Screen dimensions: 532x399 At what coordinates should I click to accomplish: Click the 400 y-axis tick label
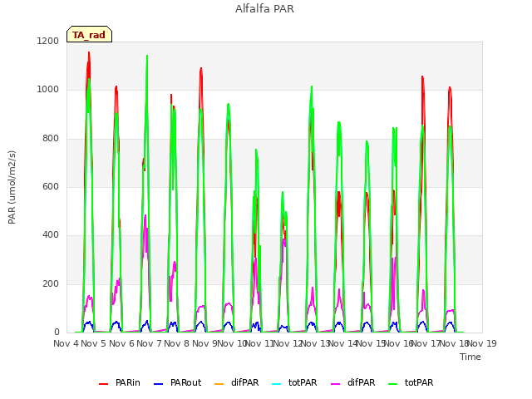(x=51, y=235)
